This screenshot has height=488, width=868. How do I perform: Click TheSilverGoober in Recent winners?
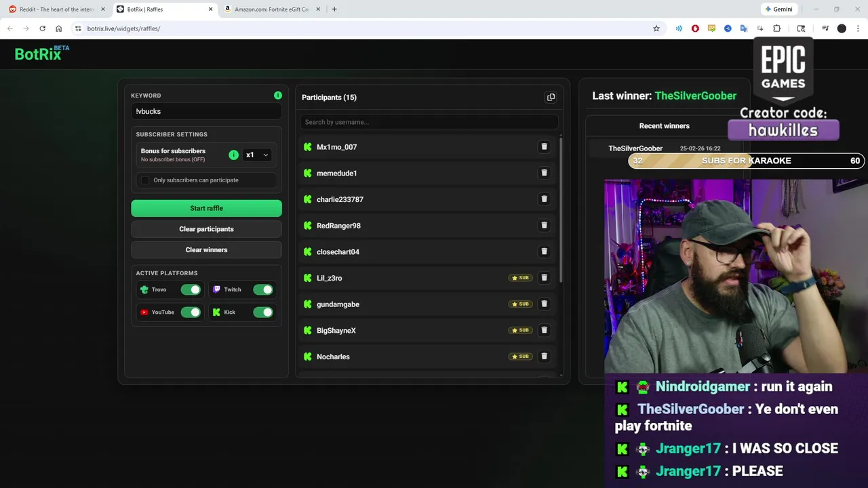635,148
